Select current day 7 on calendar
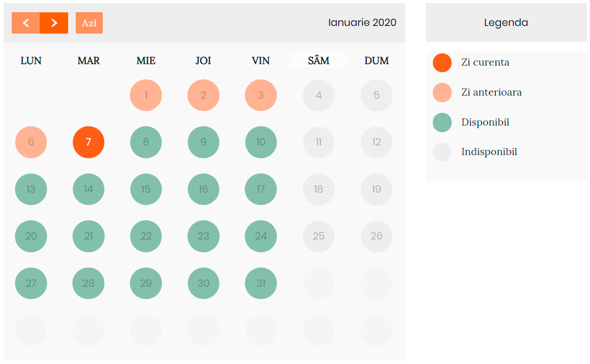590x364 pixels. click(x=88, y=142)
